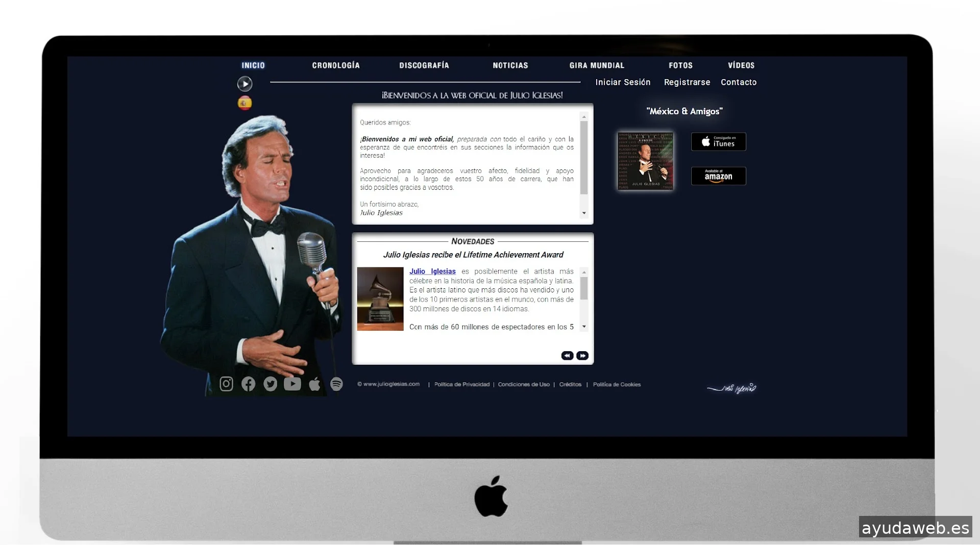Open the YouTube social icon

coord(292,384)
